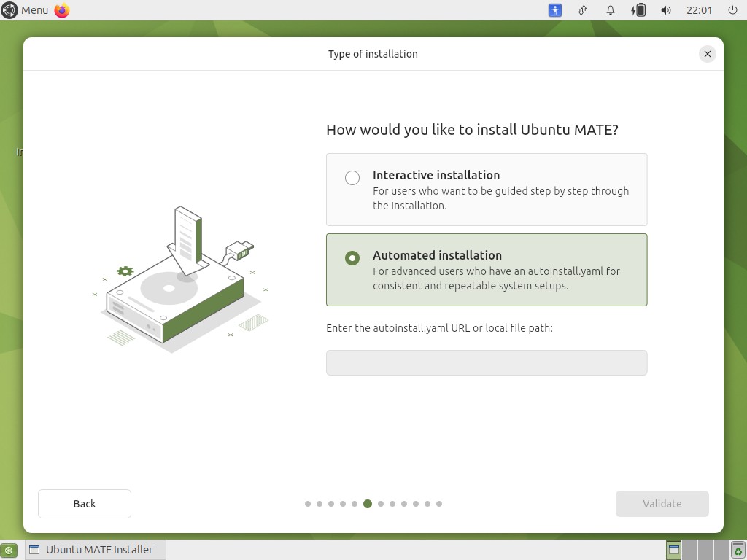747x560 pixels.
Task: Switch to Ubuntu MATE Installer taskbar item
Action: 96,550
